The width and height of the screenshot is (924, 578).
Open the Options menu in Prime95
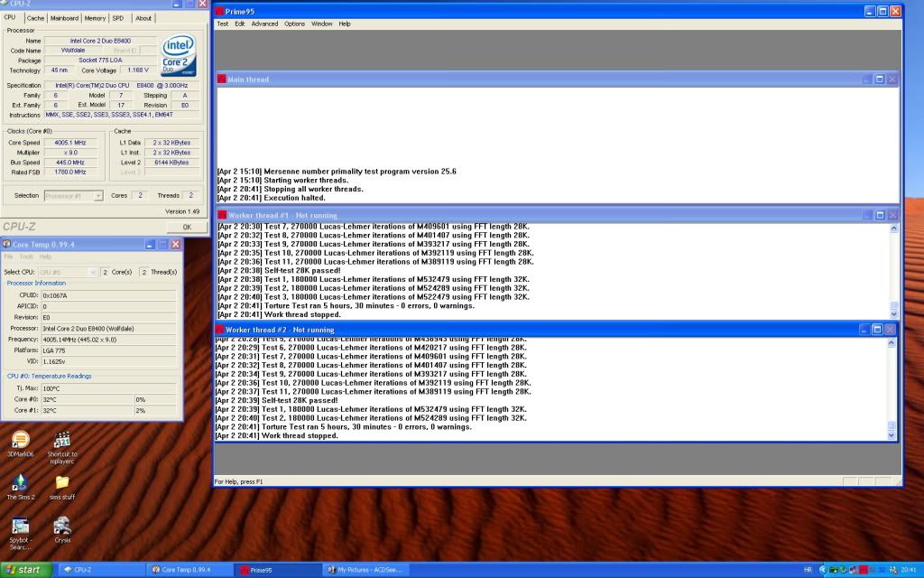point(295,24)
